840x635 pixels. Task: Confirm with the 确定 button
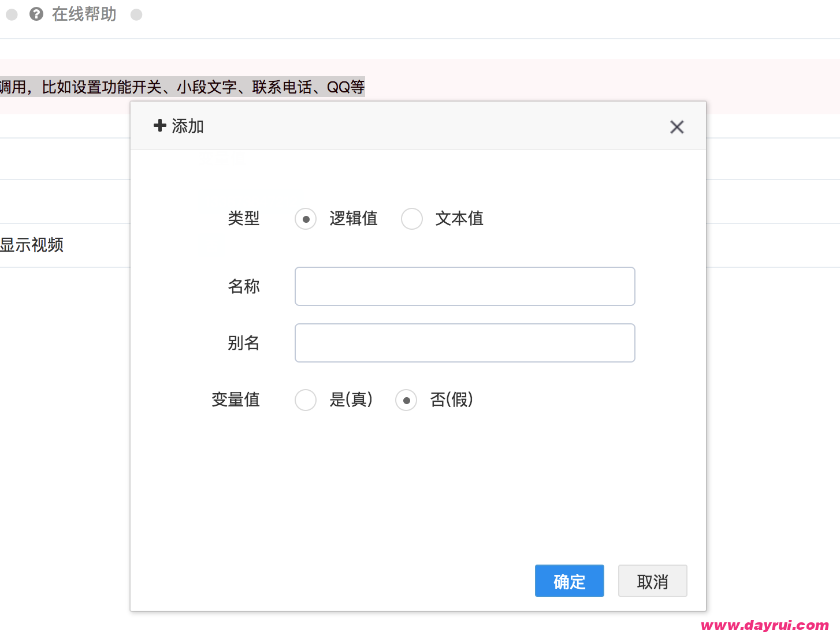point(570,581)
